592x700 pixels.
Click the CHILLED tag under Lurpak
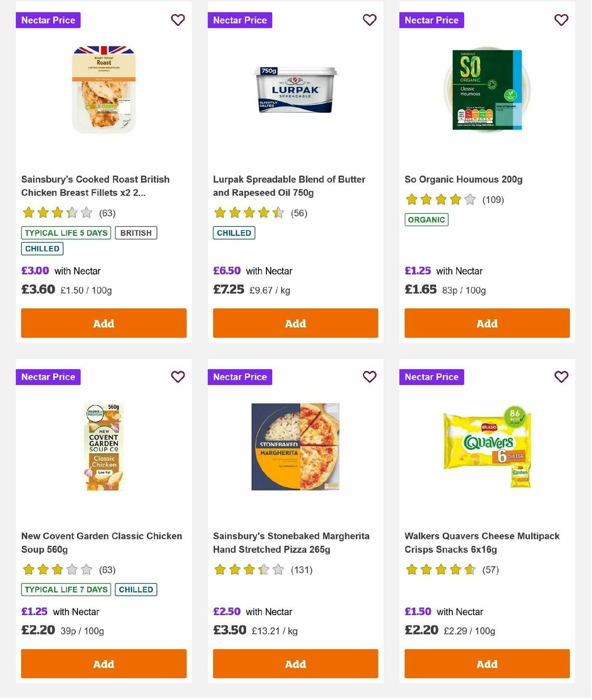coord(234,232)
